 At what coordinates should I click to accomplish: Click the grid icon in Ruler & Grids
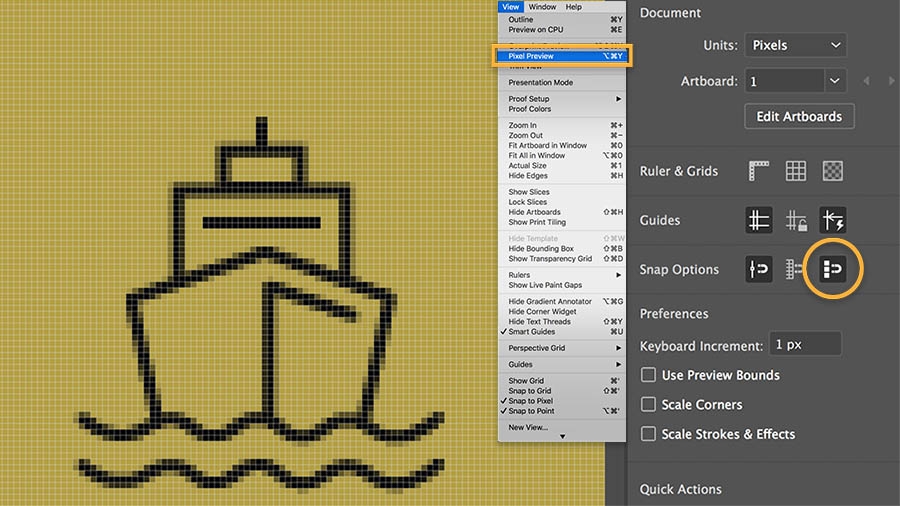tap(796, 171)
